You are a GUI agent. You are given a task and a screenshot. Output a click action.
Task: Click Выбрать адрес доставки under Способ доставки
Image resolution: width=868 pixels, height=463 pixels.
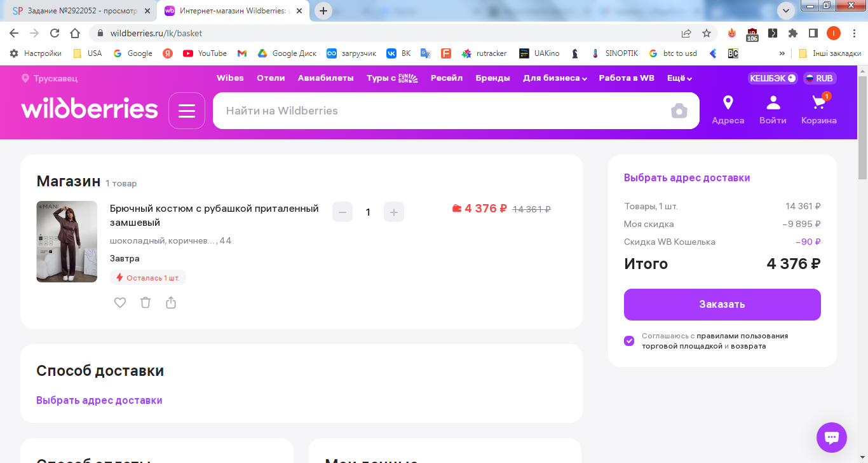[99, 401]
